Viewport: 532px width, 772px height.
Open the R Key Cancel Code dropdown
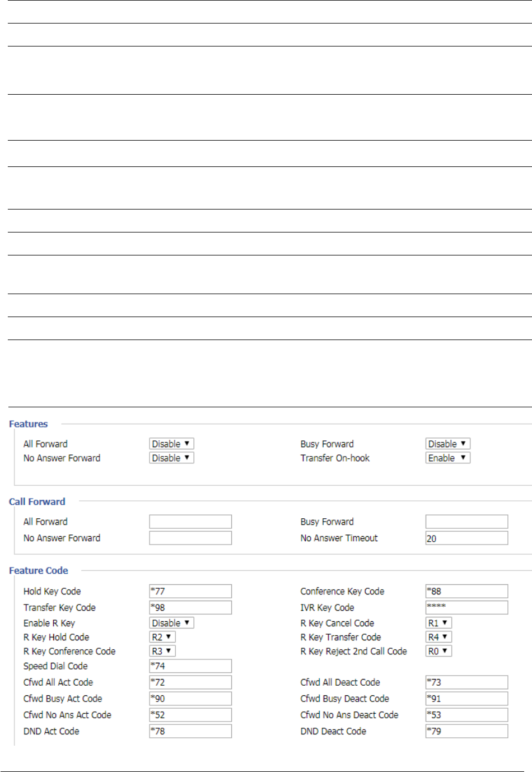tap(438, 623)
